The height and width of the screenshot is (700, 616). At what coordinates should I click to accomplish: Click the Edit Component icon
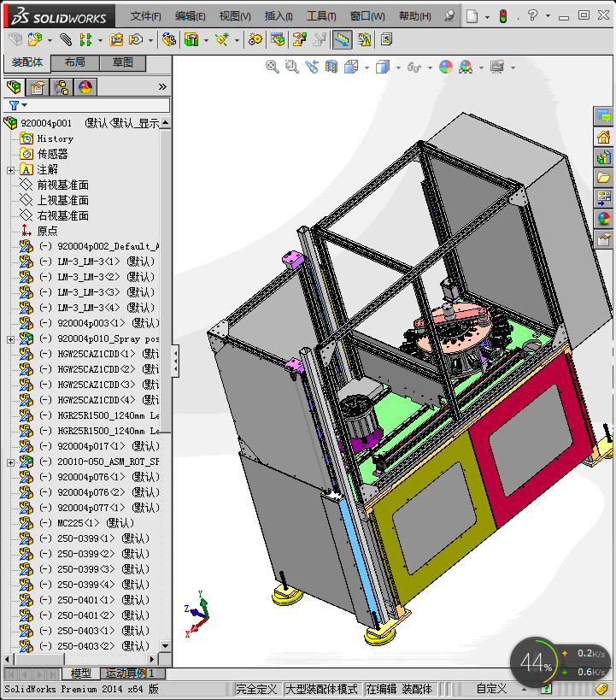pyautogui.click(x=15, y=39)
